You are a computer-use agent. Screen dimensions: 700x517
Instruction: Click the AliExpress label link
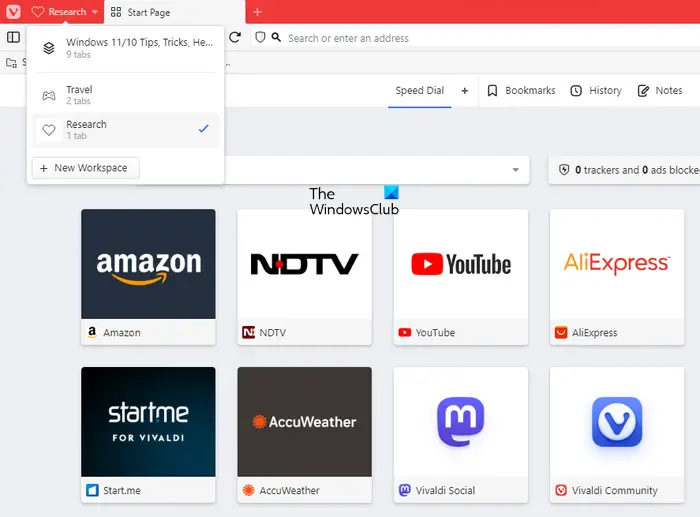pyautogui.click(x=595, y=333)
